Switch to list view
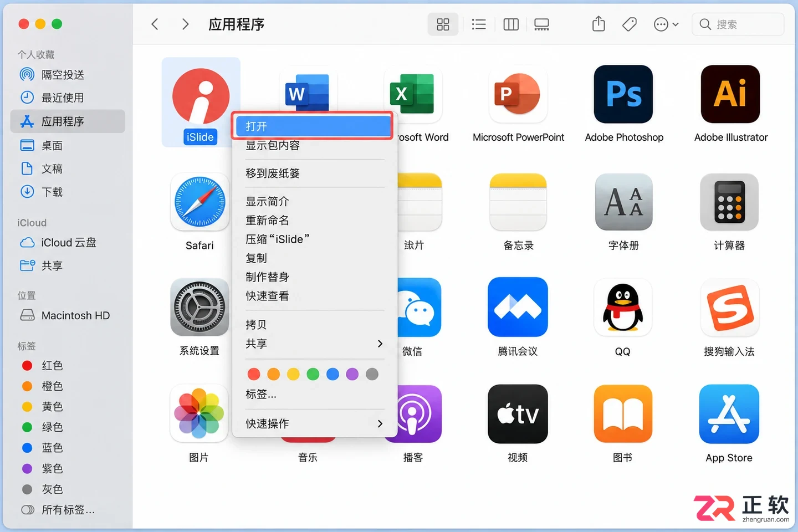Viewport: 798px width, 532px height. (479, 24)
